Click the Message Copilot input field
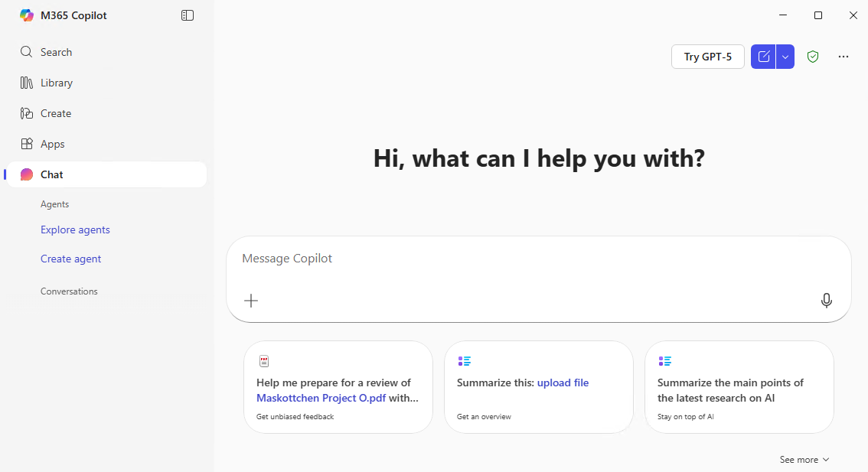This screenshot has width=868, height=472. tap(528, 259)
